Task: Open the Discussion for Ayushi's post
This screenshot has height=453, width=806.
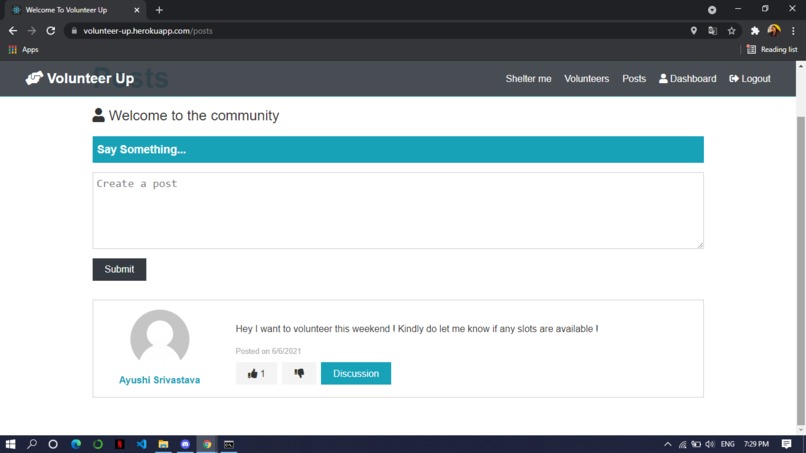Action: [x=356, y=373]
